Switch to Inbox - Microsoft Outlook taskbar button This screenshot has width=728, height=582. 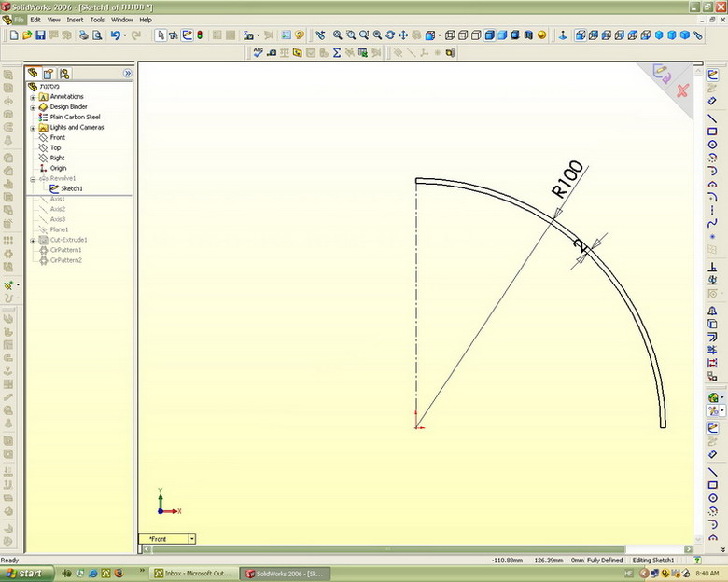pos(192,574)
